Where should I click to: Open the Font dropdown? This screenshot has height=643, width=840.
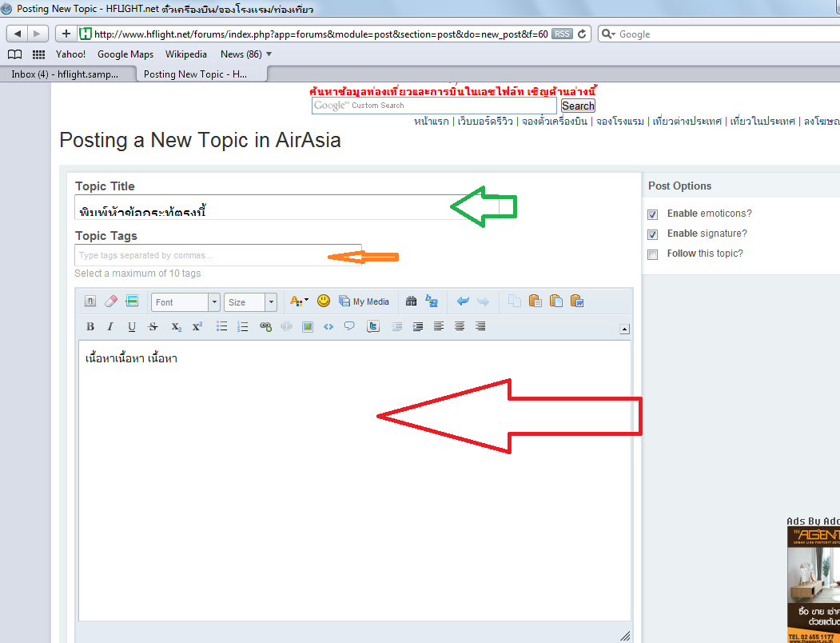click(185, 302)
